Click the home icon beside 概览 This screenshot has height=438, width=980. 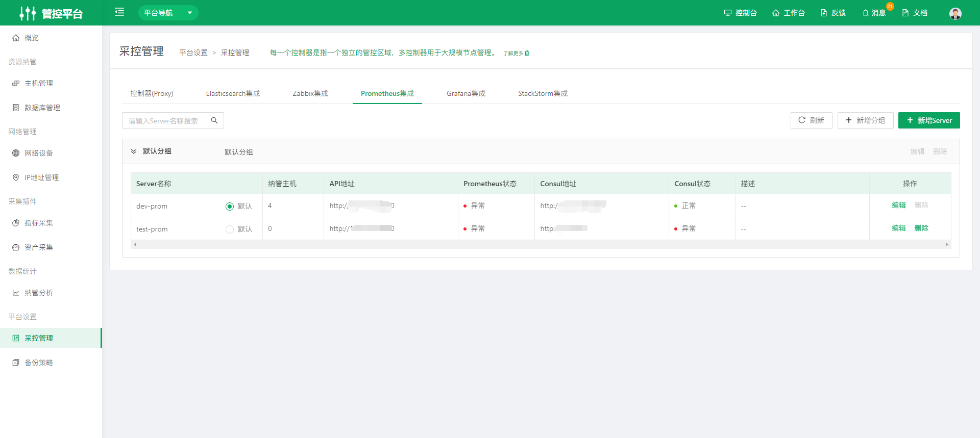(16, 38)
